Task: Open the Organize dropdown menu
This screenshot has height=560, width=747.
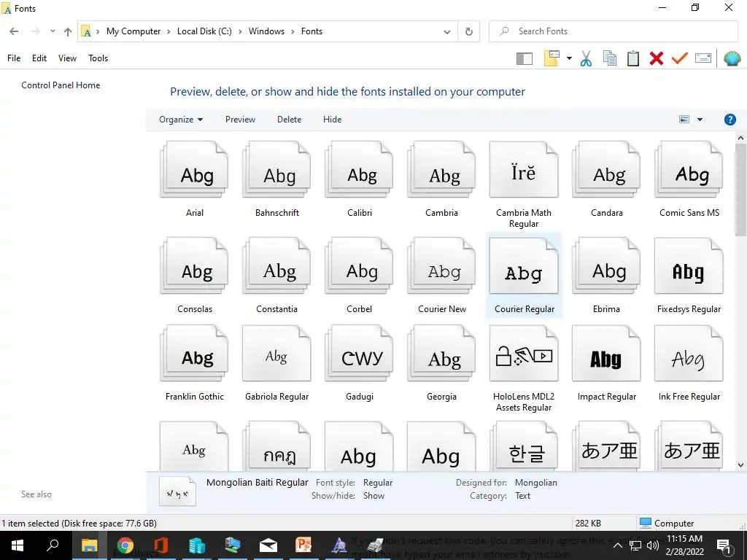Action: click(181, 120)
